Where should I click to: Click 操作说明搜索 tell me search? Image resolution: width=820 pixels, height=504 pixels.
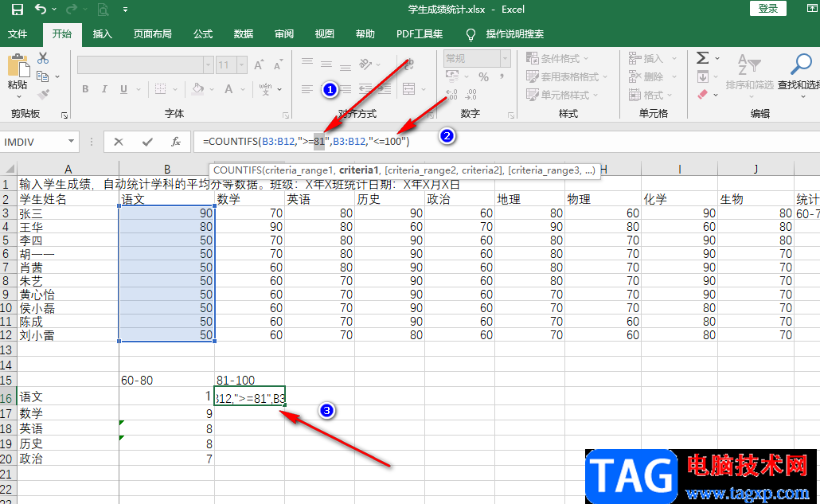tap(514, 34)
